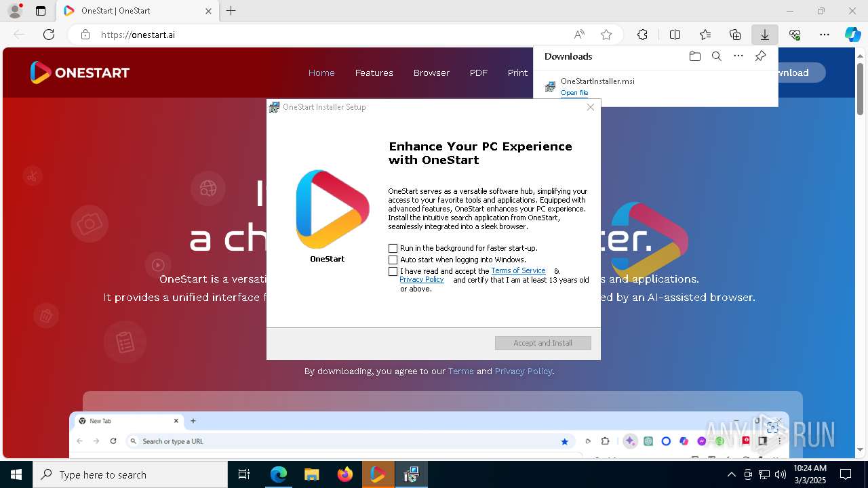Open Edge Settings and more menu
This screenshot has width=868, height=488.
coord(825,35)
